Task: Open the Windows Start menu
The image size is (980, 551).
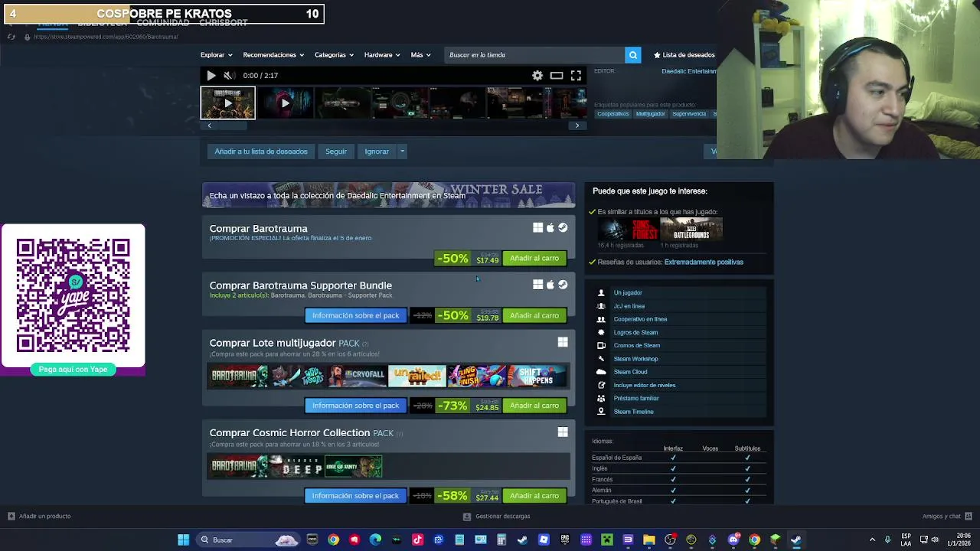Action: [x=184, y=540]
